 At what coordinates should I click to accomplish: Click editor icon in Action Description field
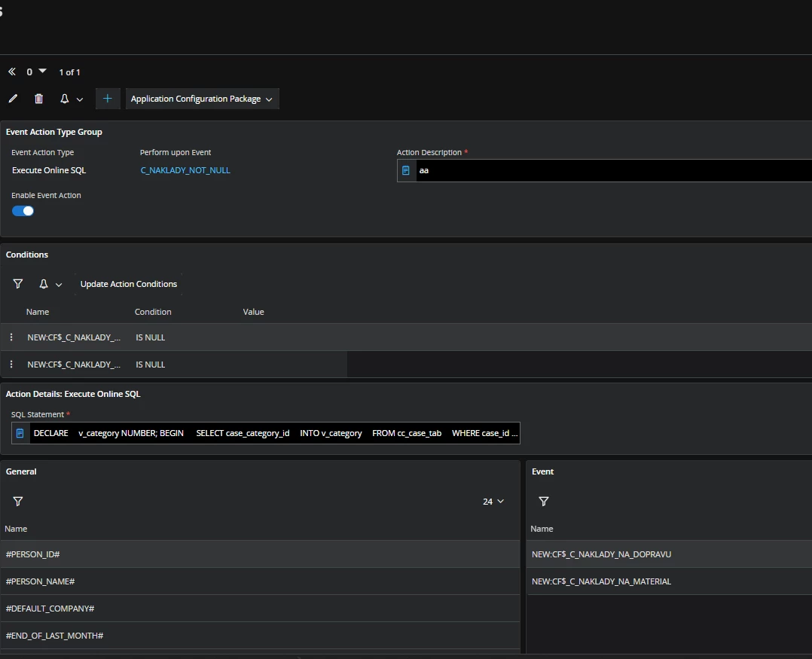pyautogui.click(x=406, y=171)
